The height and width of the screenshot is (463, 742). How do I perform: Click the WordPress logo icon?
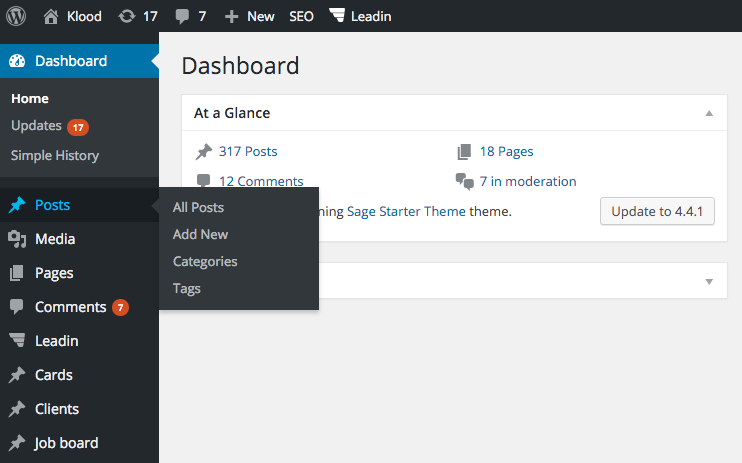(15, 16)
